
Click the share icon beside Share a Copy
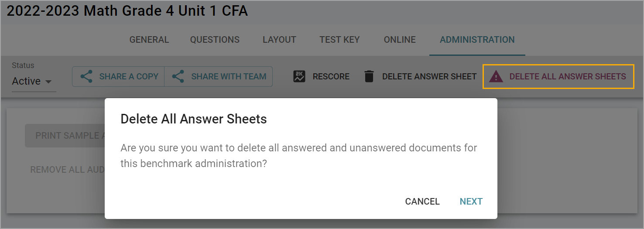[x=86, y=77]
